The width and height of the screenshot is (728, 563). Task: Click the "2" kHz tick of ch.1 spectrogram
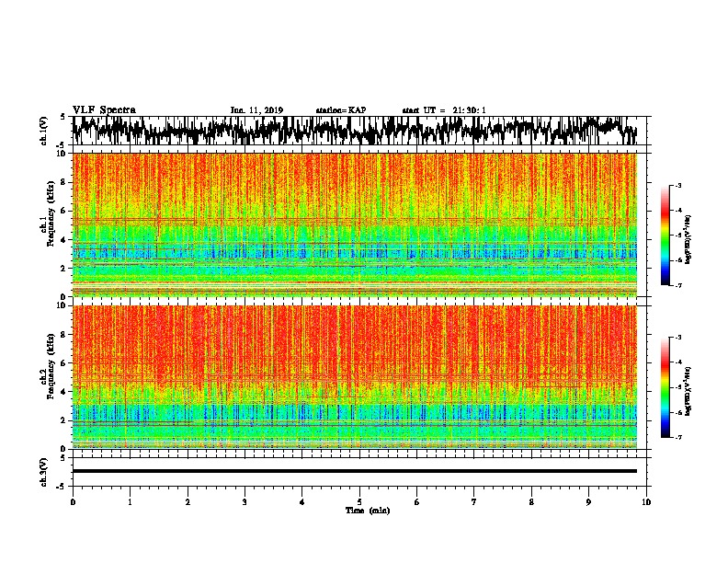point(64,269)
